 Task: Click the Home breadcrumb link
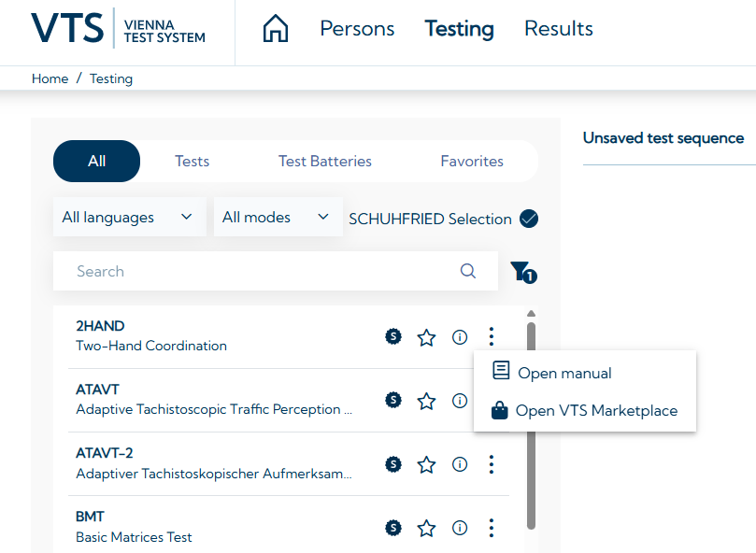coord(50,78)
